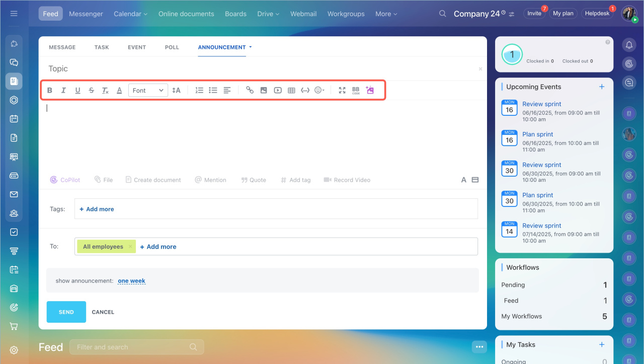This screenshot has width=644, height=364.
Task: Open the Font dropdown
Action: tap(148, 91)
